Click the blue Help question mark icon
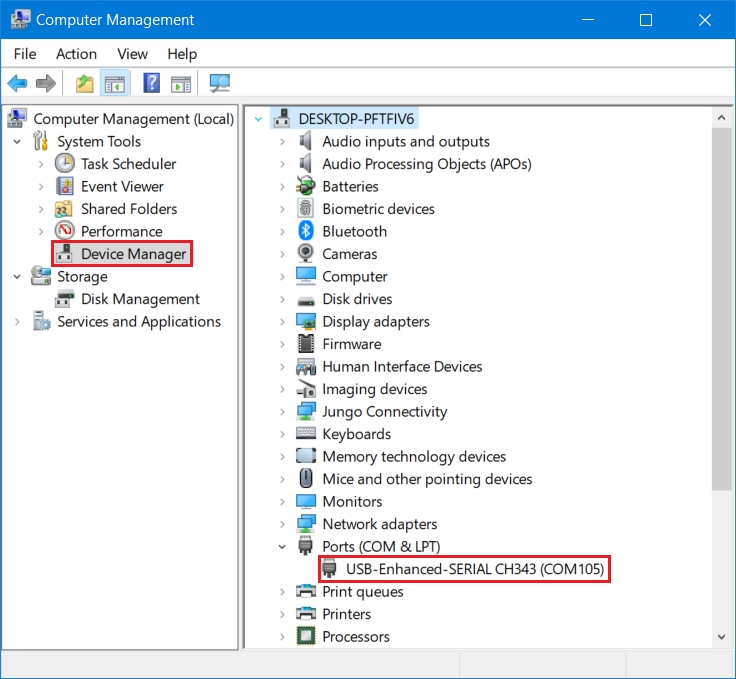 pyautogui.click(x=152, y=83)
